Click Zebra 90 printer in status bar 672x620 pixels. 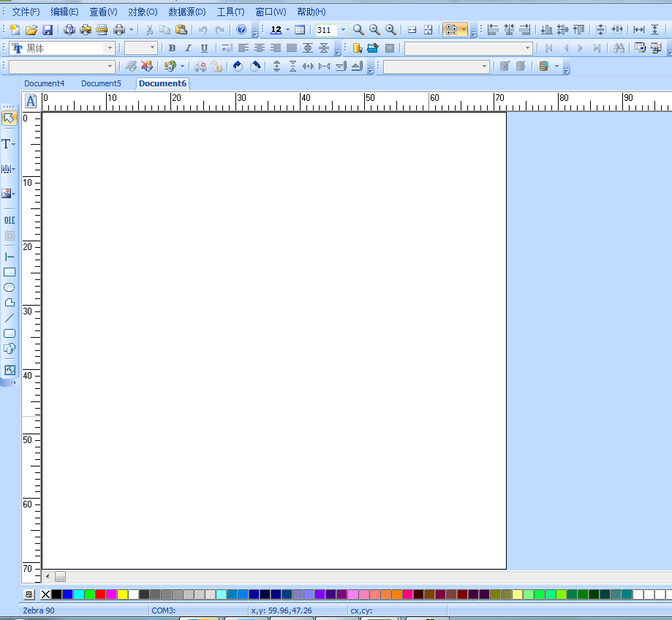(39, 610)
